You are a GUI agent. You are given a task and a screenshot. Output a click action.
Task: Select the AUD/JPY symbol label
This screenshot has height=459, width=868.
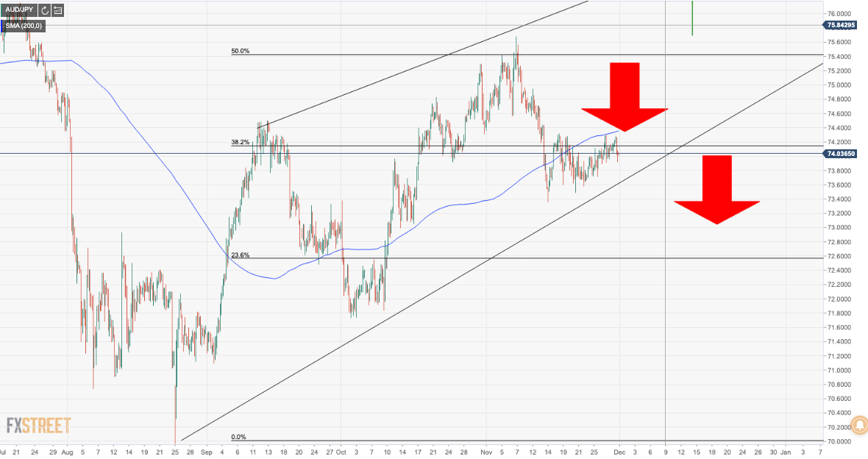pos(18,10)
